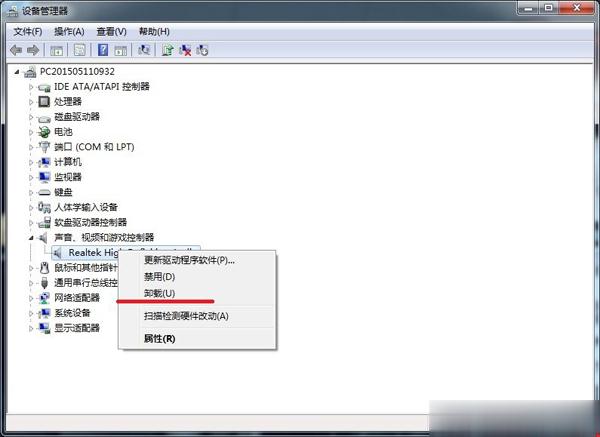
Task: Click the blue Help question-mark toolbar icon
Action: click(x=103, y=49)
